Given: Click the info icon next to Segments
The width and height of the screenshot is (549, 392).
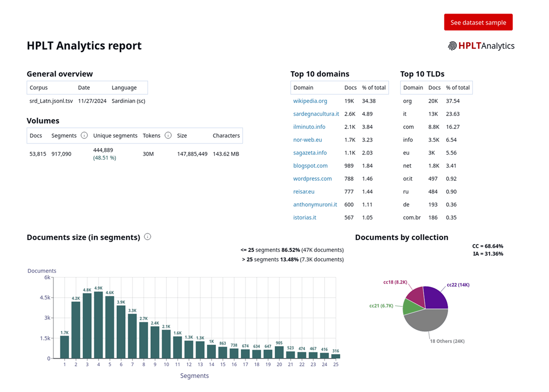Looking at the screenshot, I should tap(84, 135).
